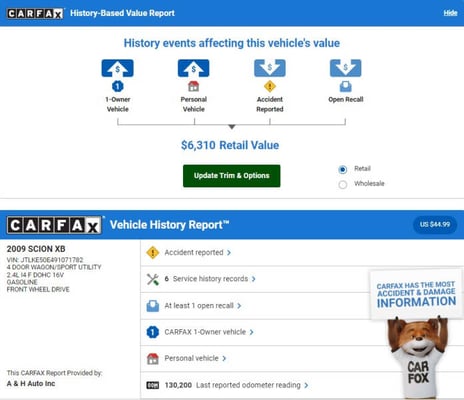Click the blue 1-Owner badge in history list
This screenshot has height=400, width=464.
(153, 332)
